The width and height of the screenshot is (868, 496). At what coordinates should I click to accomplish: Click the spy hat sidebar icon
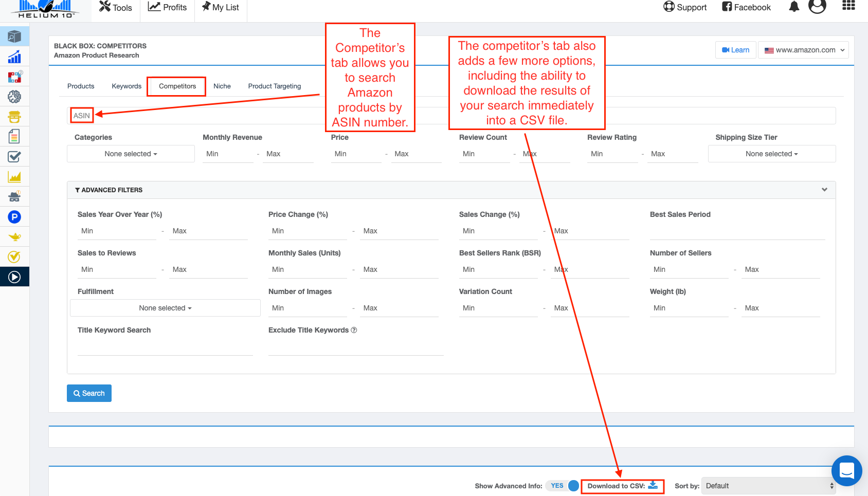tap(14, 196)
